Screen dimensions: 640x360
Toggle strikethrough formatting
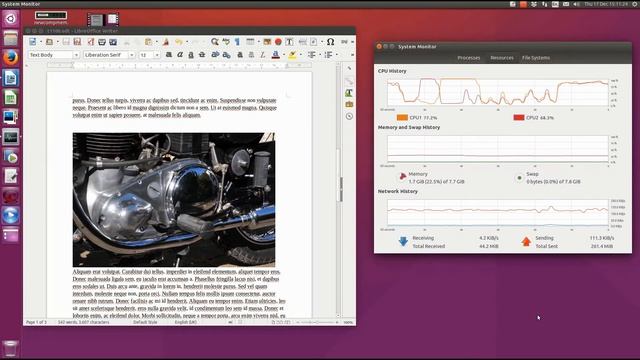pos(202,55)
